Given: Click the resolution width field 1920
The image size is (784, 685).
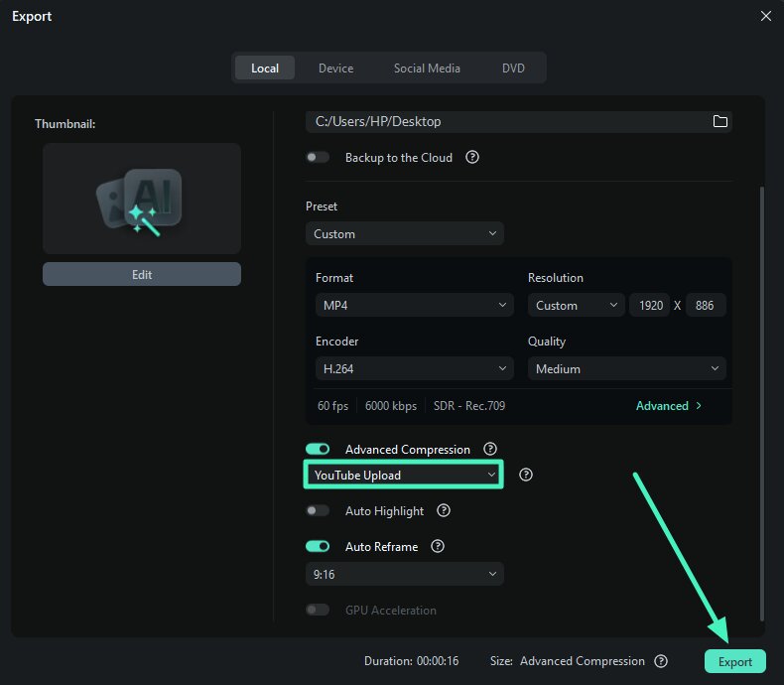Looking at the screenshot, I should pos(649,305).
